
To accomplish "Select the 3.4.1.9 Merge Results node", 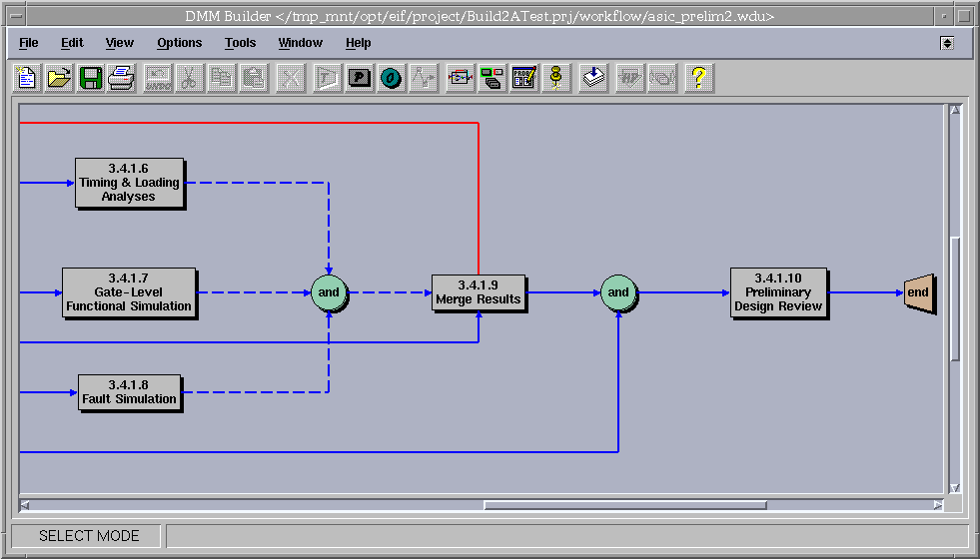I will (478, 292).
